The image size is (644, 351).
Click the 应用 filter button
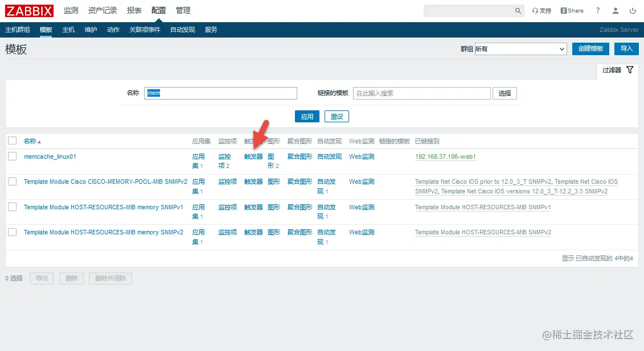(307, 117)
